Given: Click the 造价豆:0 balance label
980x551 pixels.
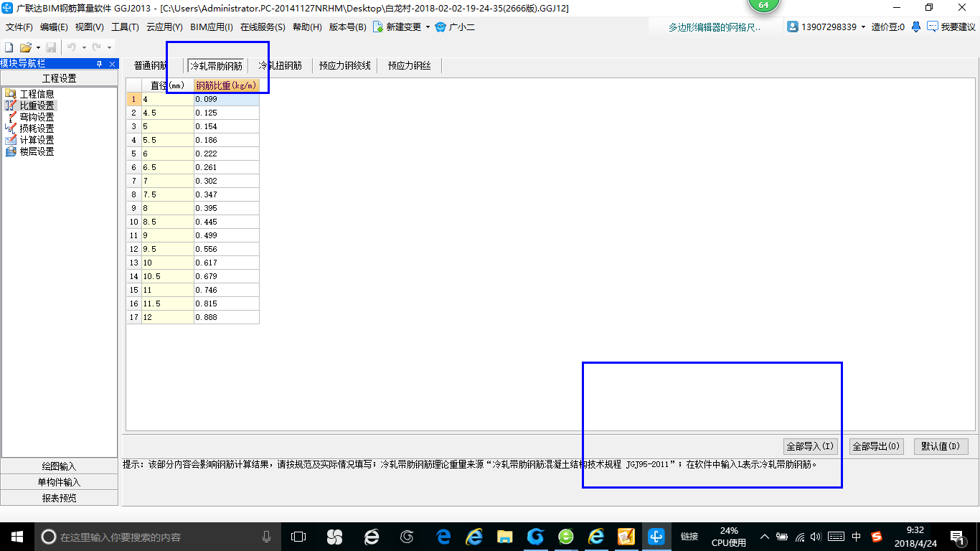Looking at the screenshot, I should (888, 27).
